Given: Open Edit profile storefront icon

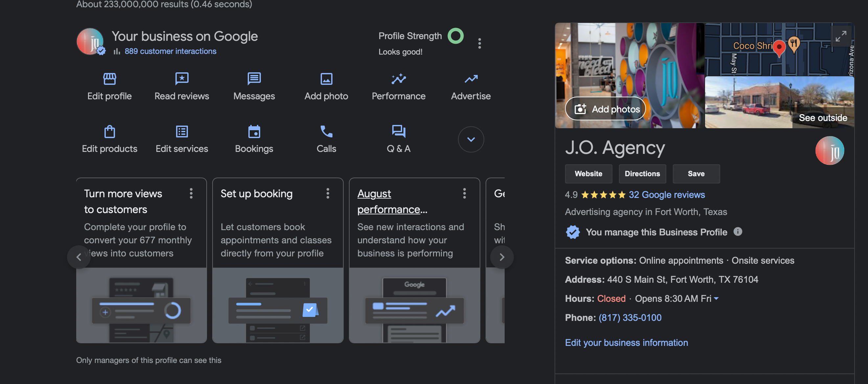Looking at the screenshot, I should click(109, 79).
